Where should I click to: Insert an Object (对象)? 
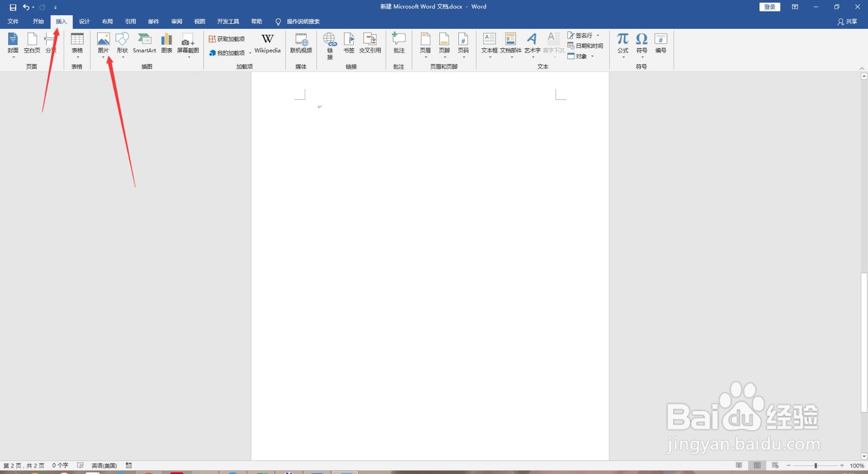click(577, 56)
